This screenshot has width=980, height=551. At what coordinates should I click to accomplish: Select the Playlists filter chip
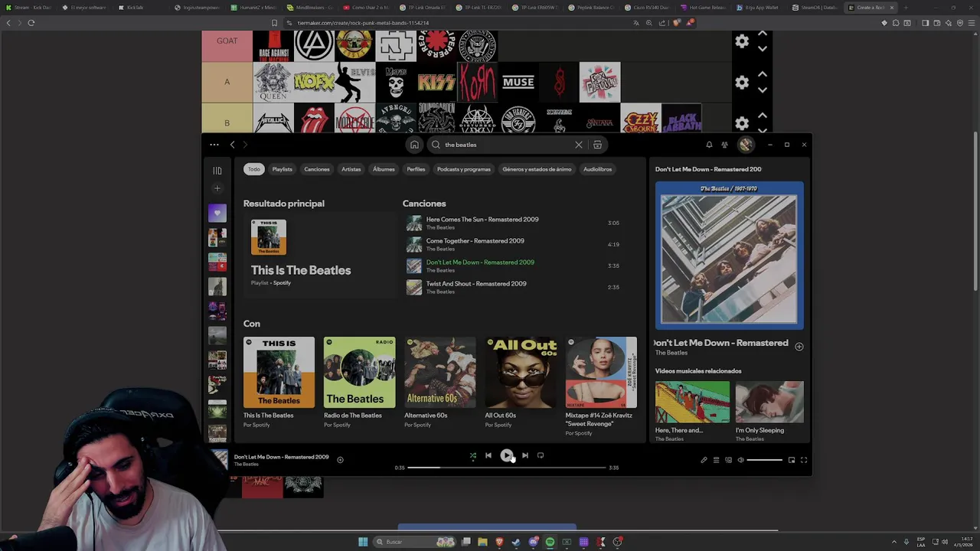(x=283, y=169)
